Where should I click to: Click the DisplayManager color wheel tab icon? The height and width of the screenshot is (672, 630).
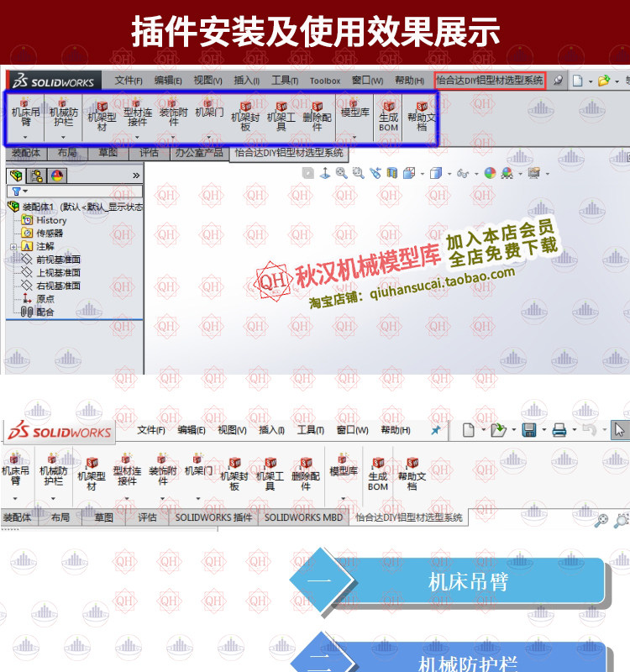pyautogui.click(x=57, y=176)
